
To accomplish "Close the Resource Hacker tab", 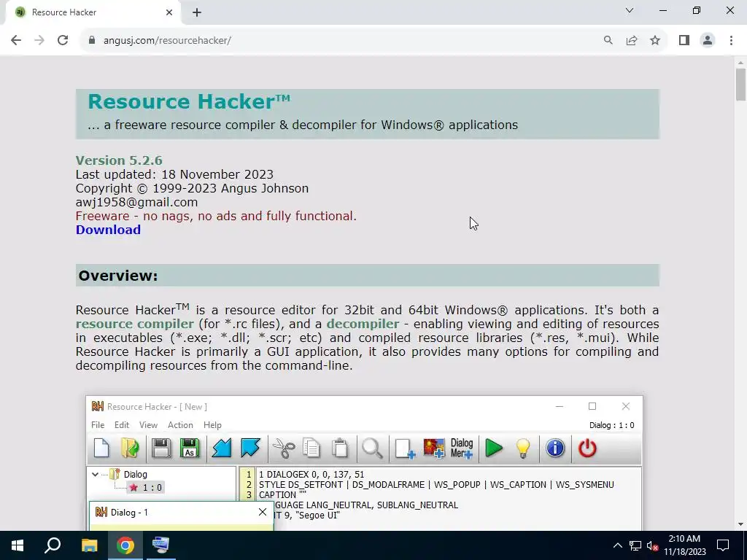I will pos(169,12).
